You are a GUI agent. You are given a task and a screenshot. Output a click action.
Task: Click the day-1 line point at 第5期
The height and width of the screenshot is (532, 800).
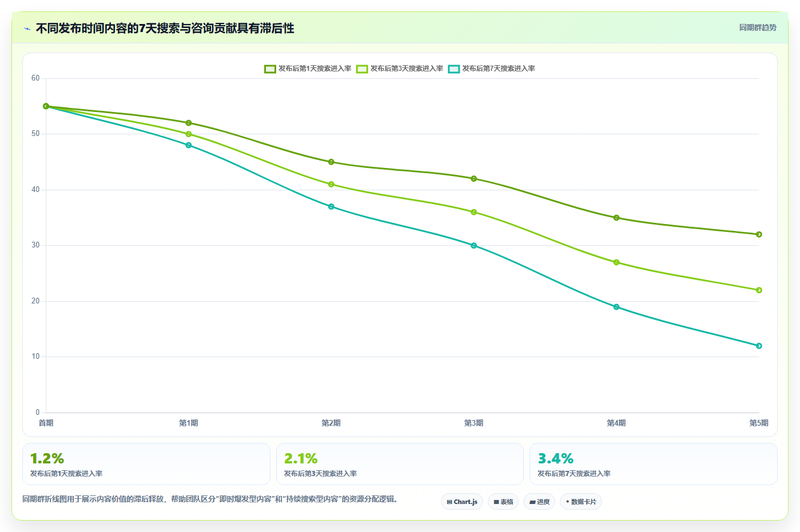(759, 234)
